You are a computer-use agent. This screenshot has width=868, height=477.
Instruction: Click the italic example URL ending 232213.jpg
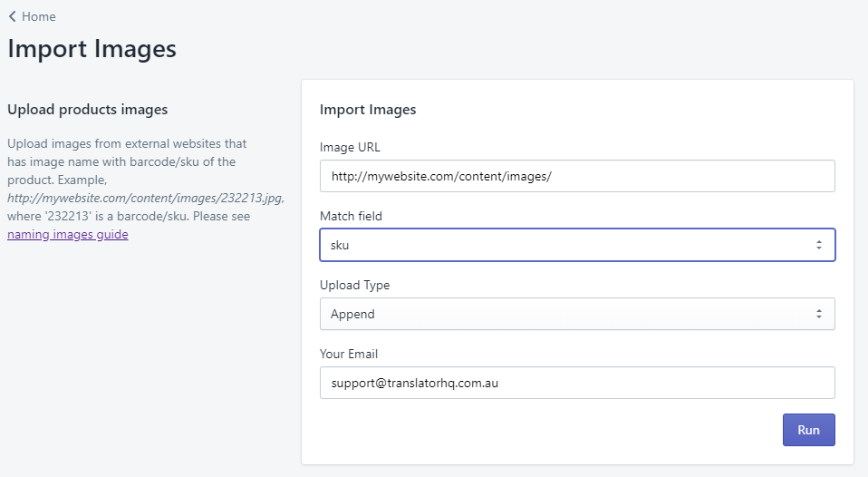point(145,199)
